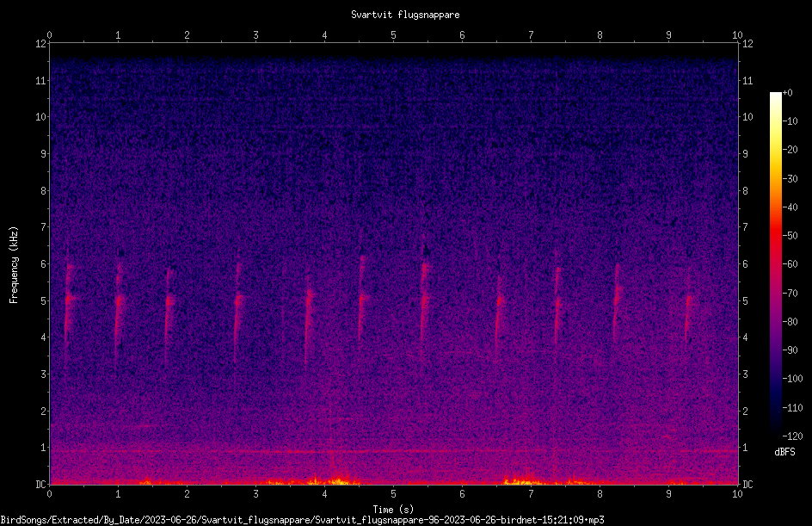812x526 pixels.
Task: Click the '4' tick on bottom time axis
Action: [x=324, y=494]
